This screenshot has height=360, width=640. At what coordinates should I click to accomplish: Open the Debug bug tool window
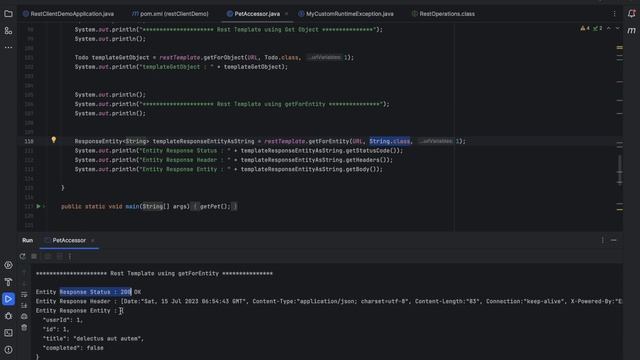pos(8,316)
